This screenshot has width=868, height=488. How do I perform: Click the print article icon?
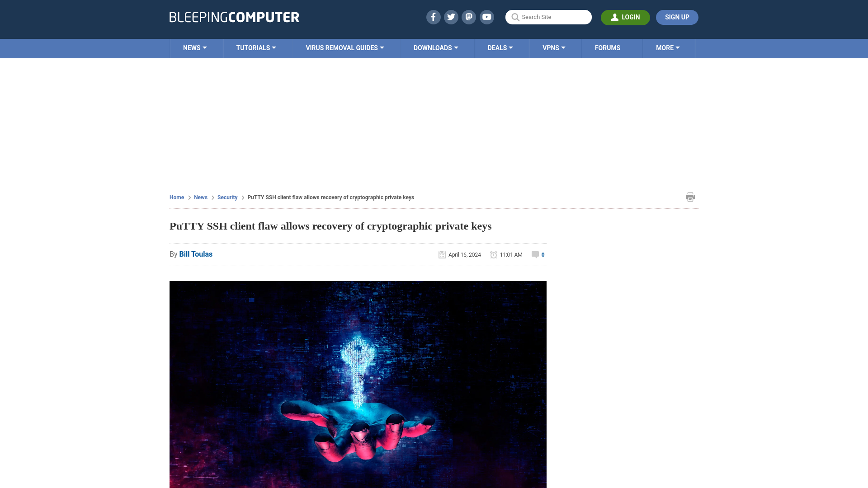tap(690, 197)
